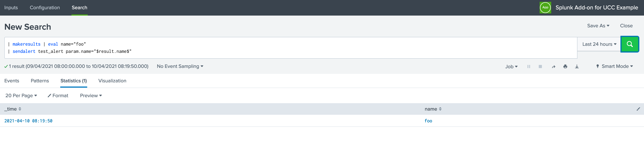This screenshot has width=644, height=164.
Task: Follow the foo result link
Action: 428,121
